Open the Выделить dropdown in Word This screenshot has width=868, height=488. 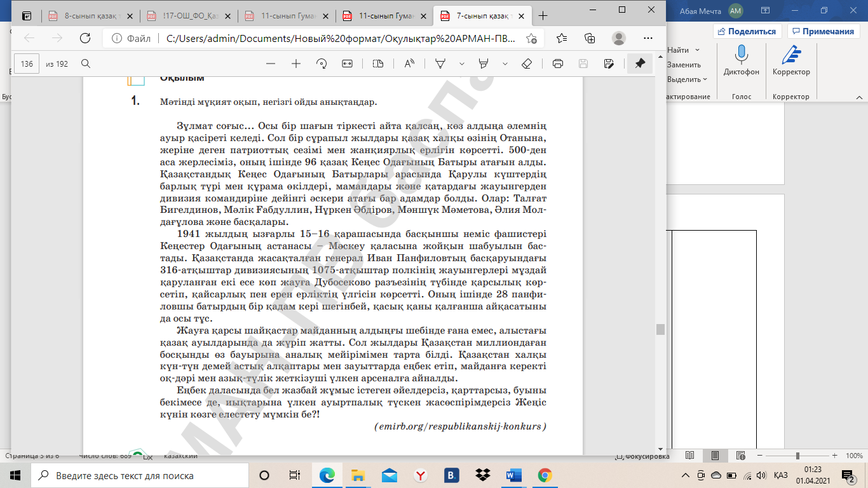click(688, 79)
